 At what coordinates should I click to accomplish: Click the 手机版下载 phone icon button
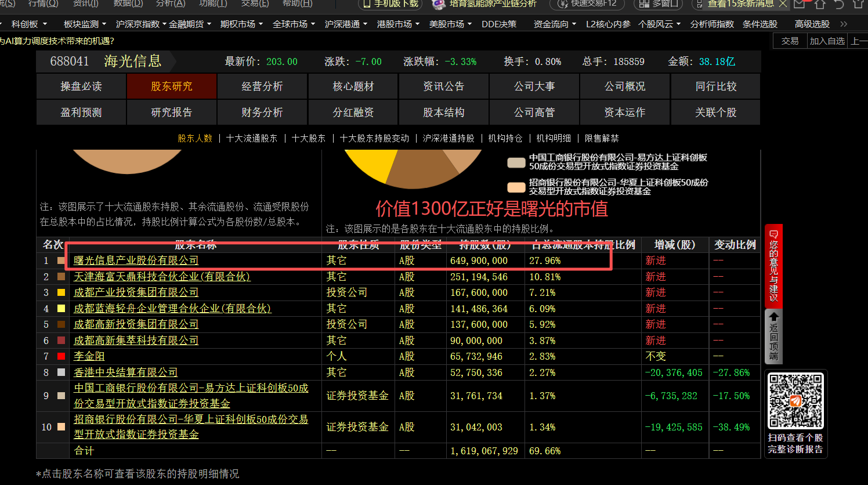click(390, 3)
